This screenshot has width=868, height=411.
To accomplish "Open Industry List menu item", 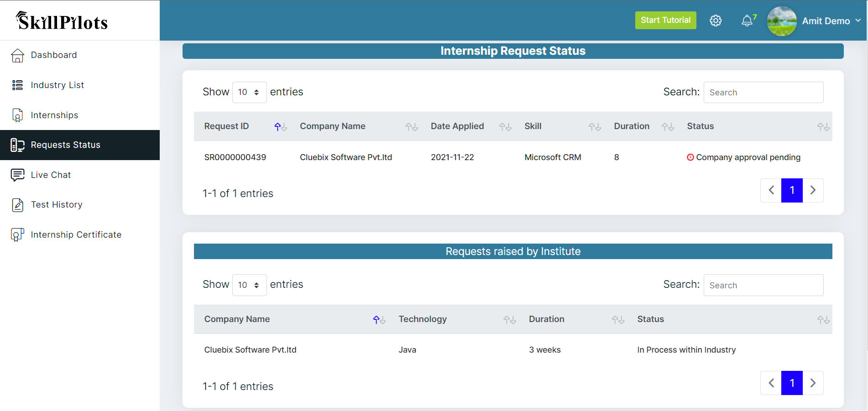I will [80, 85].
